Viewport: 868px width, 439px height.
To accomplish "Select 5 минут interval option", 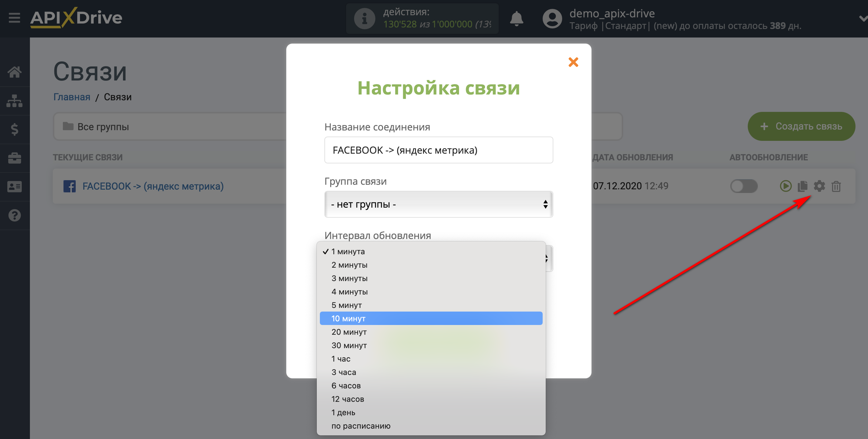I will coord(431,305).
